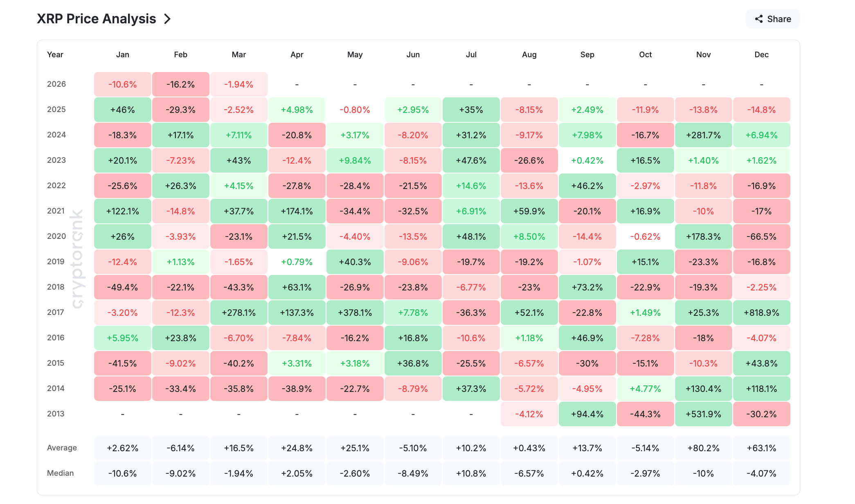Click the +818.9% December 2017 cell
This screenshot has height=504, width=855.
pyautogui.click(x=761, y=313)
